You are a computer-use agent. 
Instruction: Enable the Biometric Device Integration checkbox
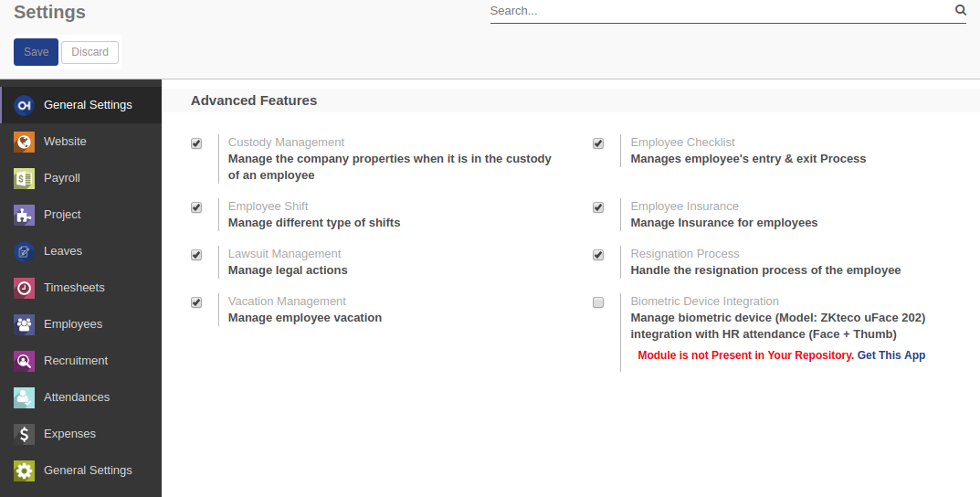pos(598,302)
